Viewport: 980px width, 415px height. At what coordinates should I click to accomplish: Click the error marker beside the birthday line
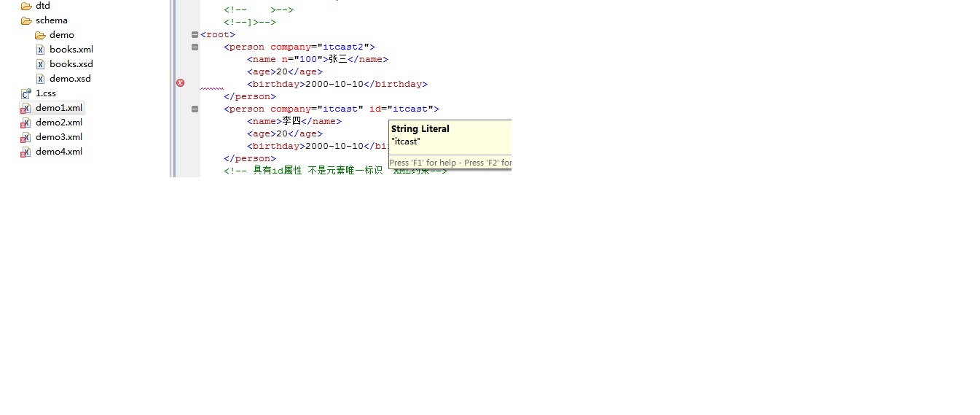point(181,83)
